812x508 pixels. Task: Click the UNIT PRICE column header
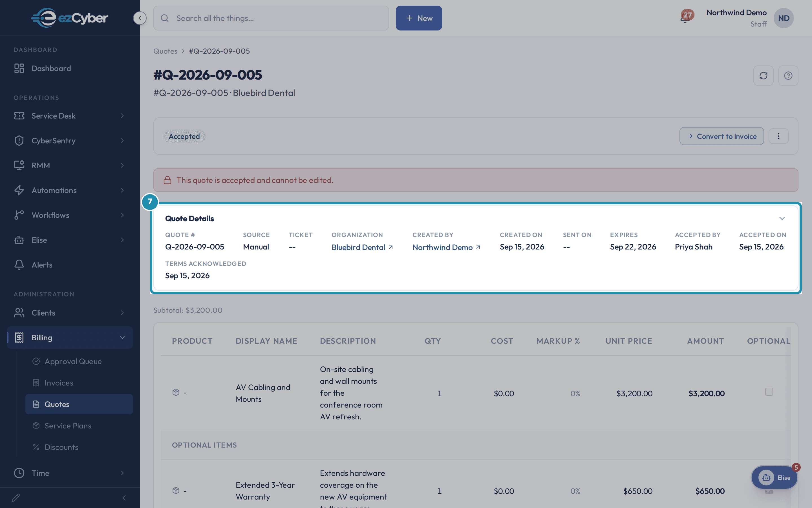629,341
